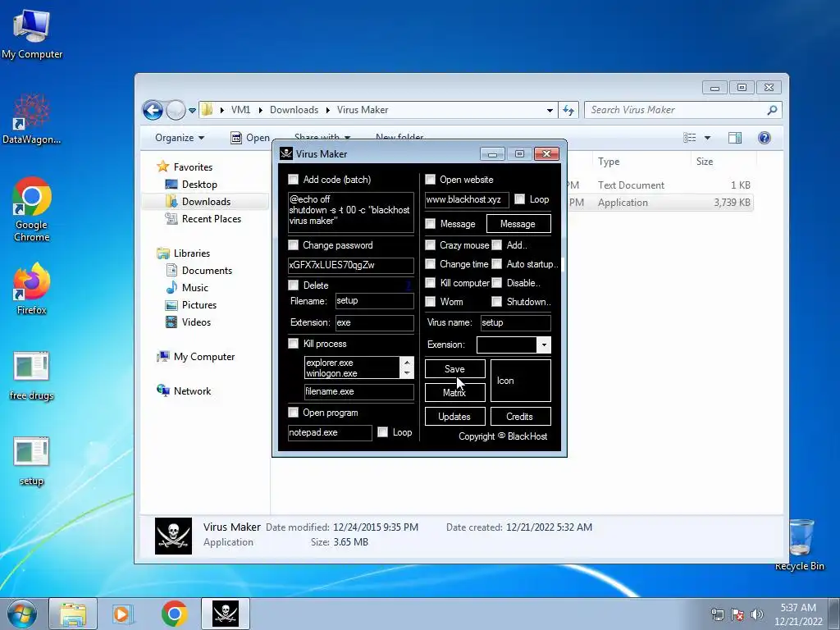The image size is (840, 630).
Task: Open the Recycle Bin
Action: [x=800, y=544]
